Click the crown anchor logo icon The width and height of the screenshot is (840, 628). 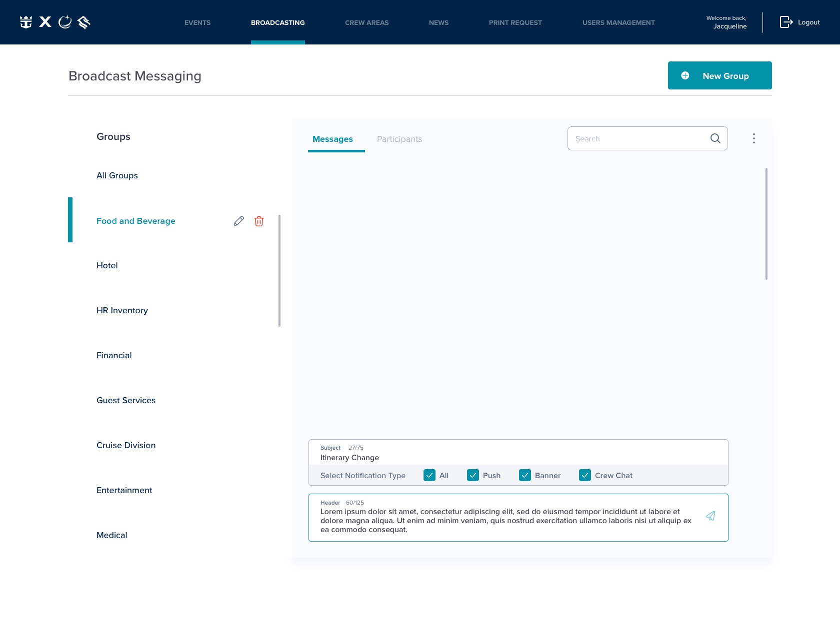(x=26, y=22)
